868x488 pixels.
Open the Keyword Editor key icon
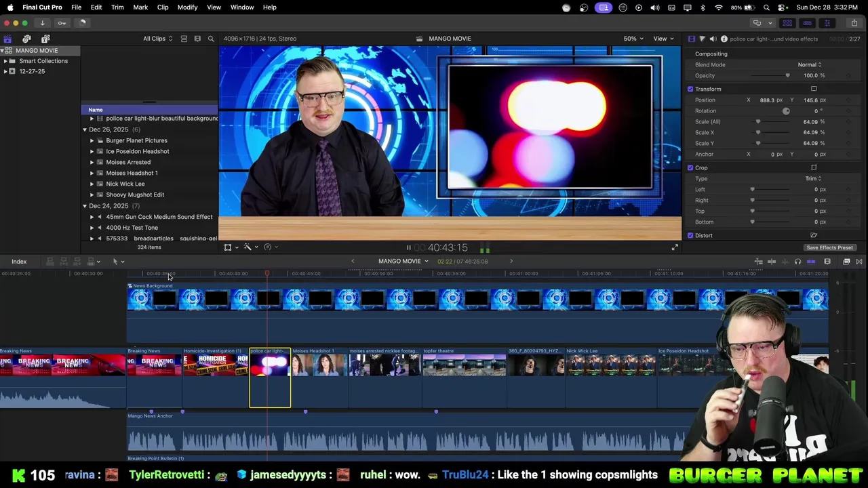[62, 23]
